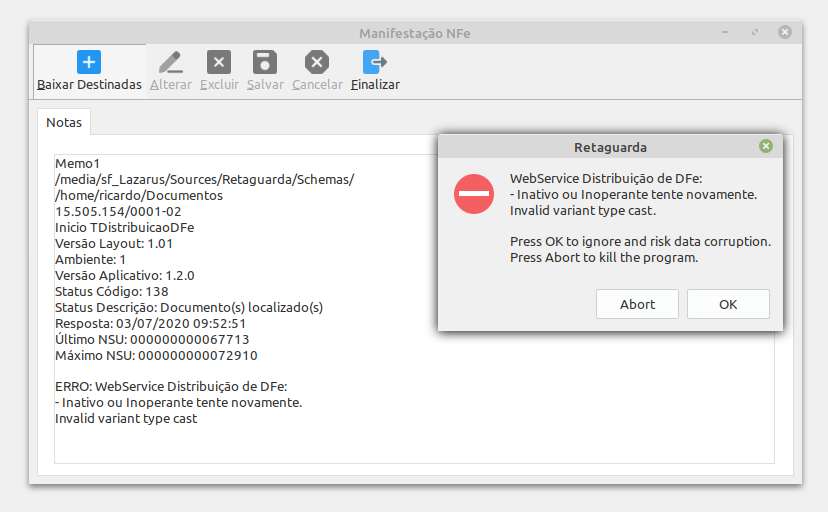Click memo line '- Inativo ou Inoperante tente novamente.'
The height and width of the screenshot is (512, 828).
tap(178, 403)
